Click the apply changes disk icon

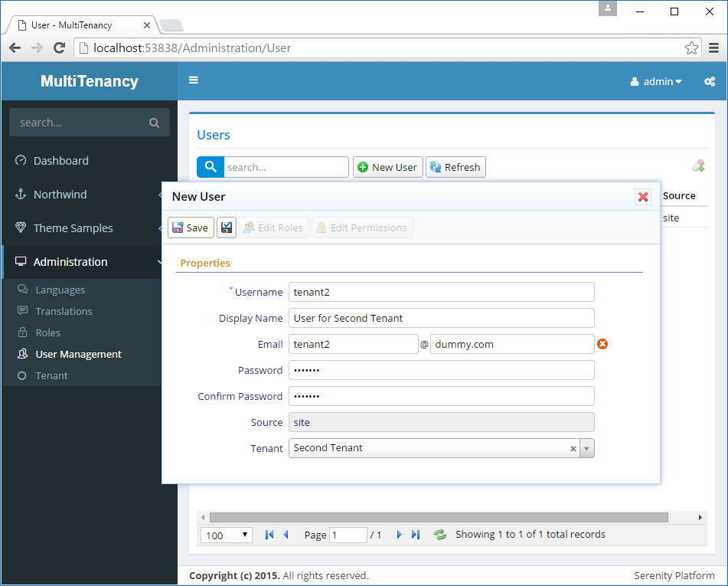pos(227,228)
